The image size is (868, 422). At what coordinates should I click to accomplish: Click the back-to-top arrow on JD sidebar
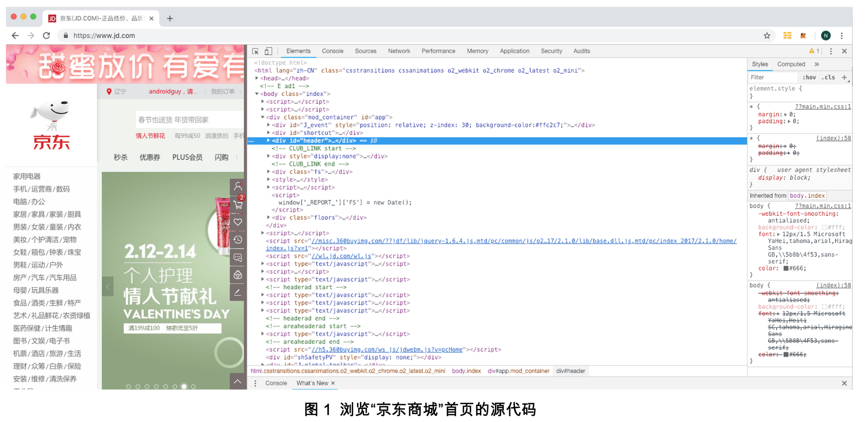click(238, 382)
